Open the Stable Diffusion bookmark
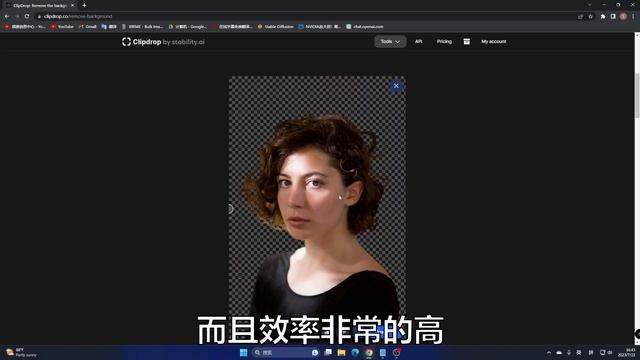 tap(276, 27)
